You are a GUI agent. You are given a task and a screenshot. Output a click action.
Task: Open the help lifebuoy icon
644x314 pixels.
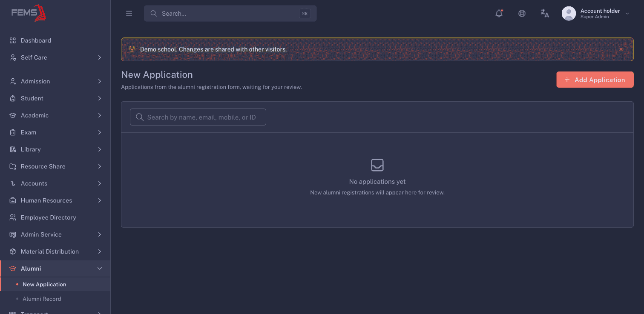click(x=522, y=13)
